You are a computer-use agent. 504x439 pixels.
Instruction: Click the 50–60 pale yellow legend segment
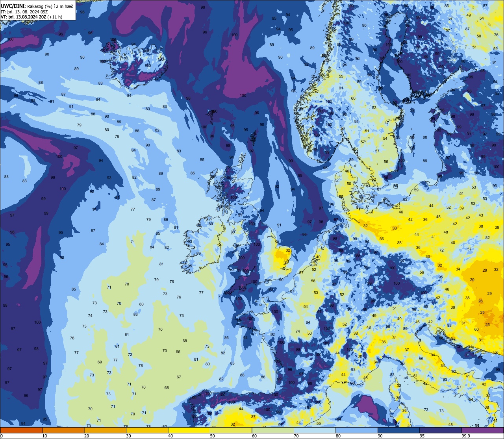231,430
